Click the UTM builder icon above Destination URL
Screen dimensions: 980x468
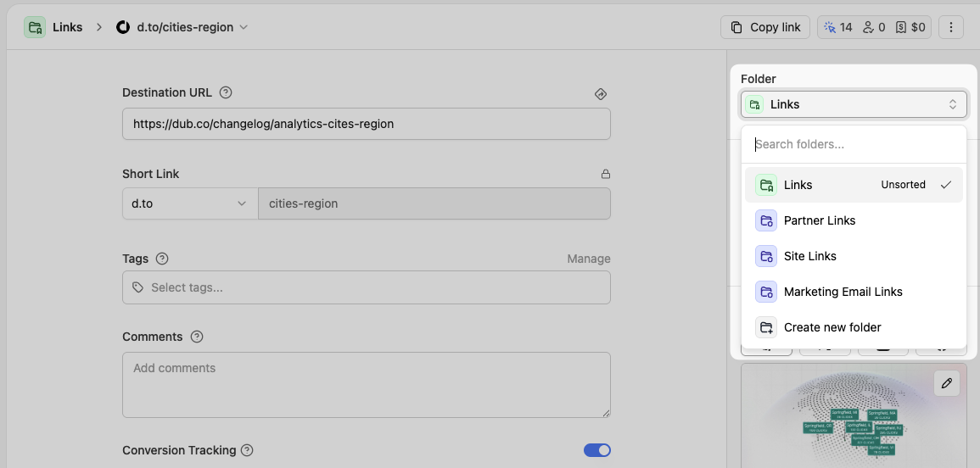tap(600, 94)
